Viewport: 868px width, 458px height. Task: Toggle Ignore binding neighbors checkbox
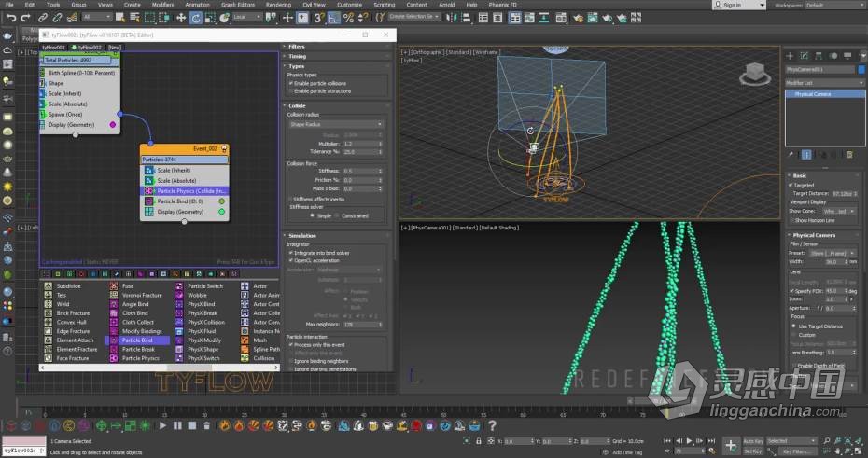[290, 361]
